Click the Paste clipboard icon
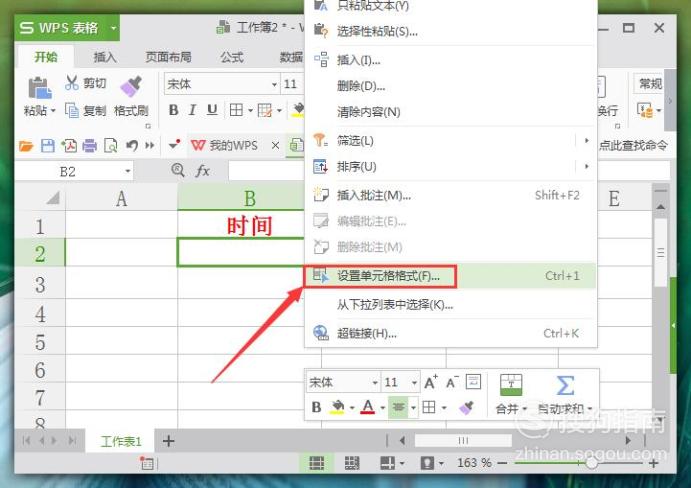This screenshot has height=488, width=691. [x=40, y=87]
